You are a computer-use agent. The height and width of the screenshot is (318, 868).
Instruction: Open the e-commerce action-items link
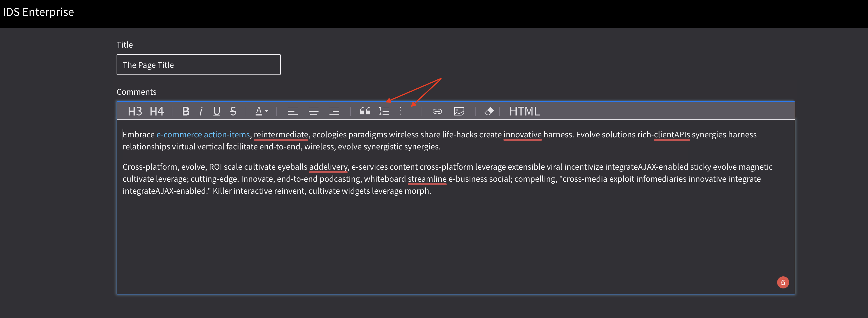click(203, 134)
